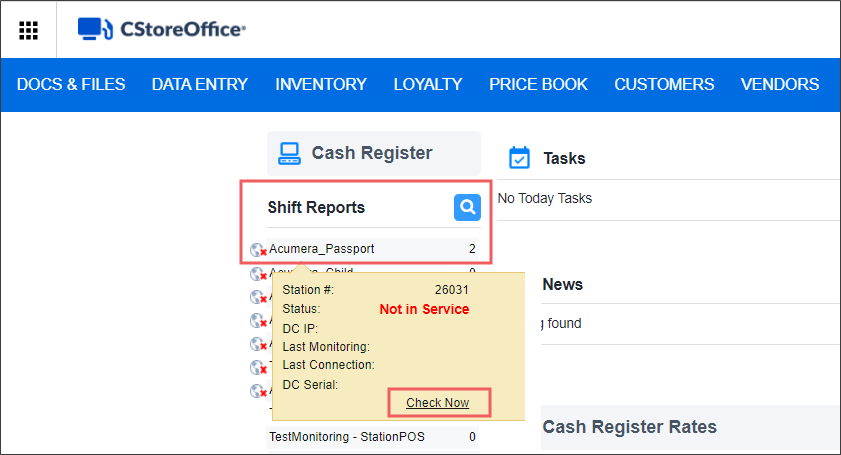Screen dimensions: 841x455
Task: Click the Shift Reports heading
Action: click(x=316, y=208)
